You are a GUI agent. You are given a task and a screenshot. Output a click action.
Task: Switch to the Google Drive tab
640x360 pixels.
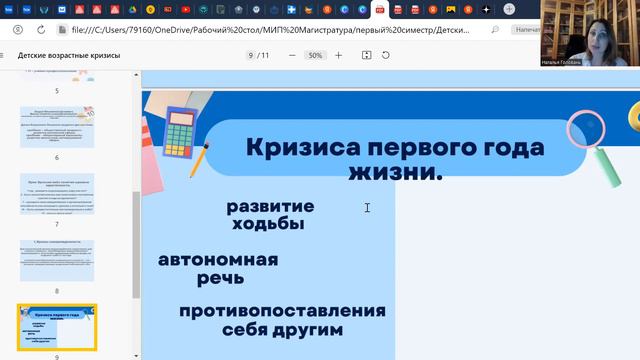tap(133, 9)
